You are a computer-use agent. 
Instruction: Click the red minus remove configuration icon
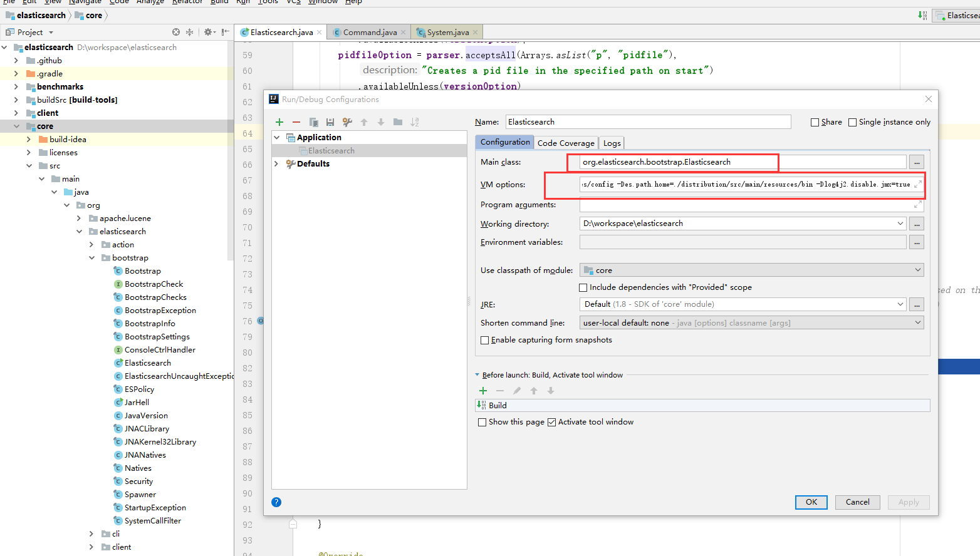click(296, 122)
